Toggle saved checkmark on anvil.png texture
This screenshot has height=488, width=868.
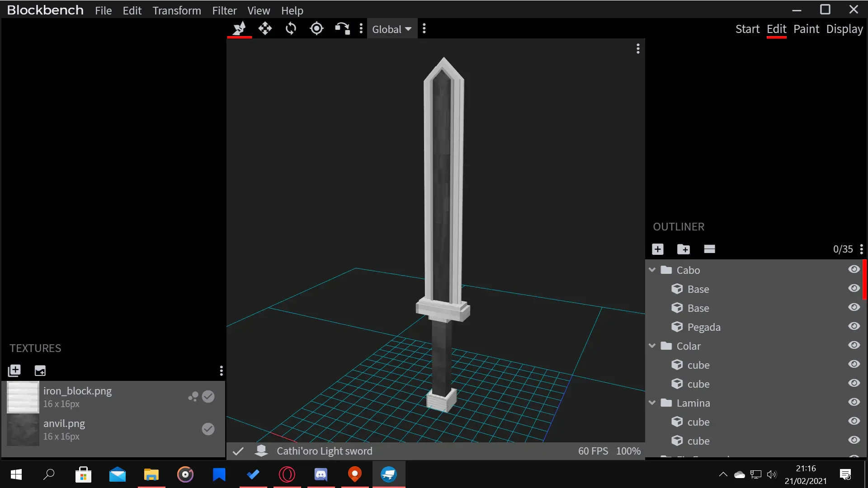pyautogui.click(x=208, y=429)
